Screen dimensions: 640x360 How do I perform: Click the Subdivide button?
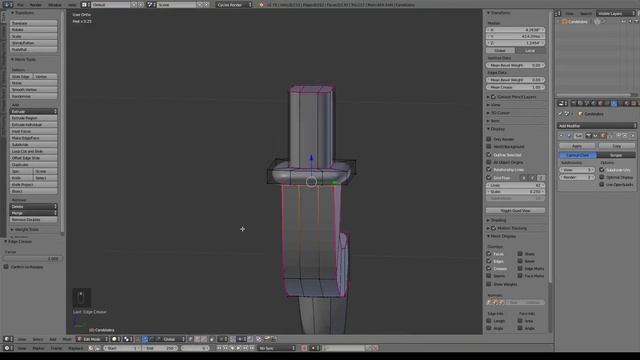tap(33, 144)
